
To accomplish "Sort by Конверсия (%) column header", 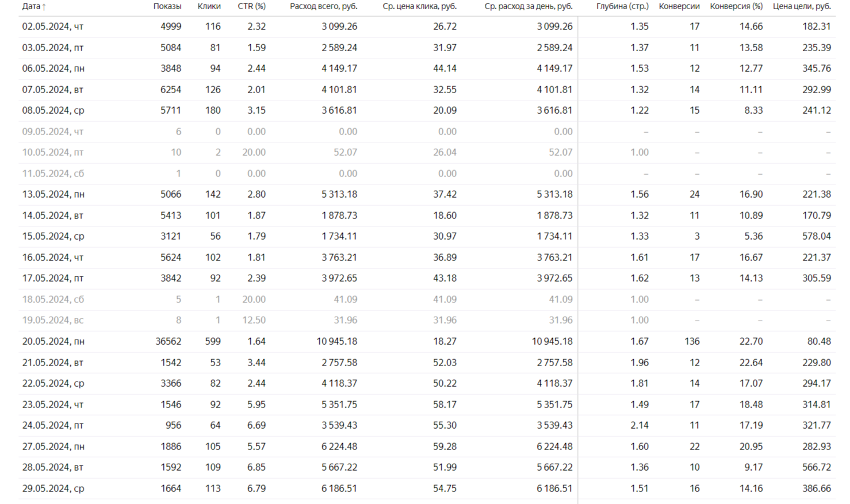I will (x=737, y=6).
